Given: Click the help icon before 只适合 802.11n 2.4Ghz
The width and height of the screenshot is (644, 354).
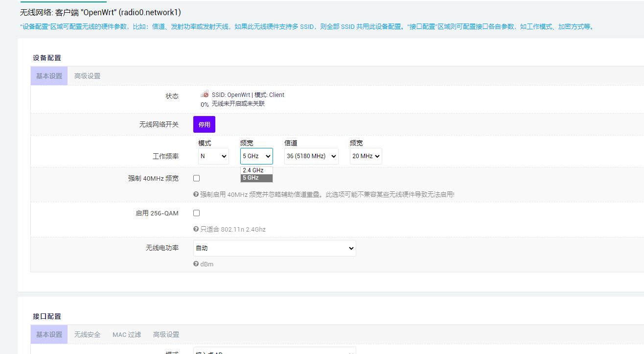Looking at the screenshot, I should (196, 229).
